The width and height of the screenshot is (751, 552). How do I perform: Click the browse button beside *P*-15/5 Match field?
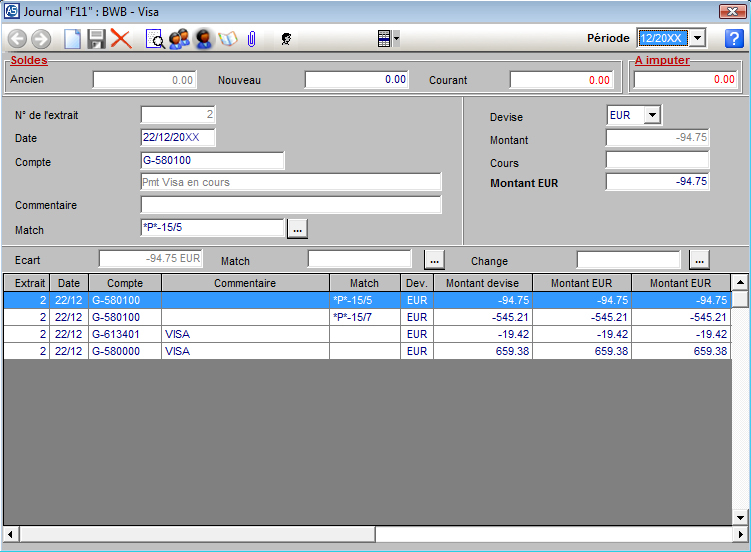click(297, 229)
